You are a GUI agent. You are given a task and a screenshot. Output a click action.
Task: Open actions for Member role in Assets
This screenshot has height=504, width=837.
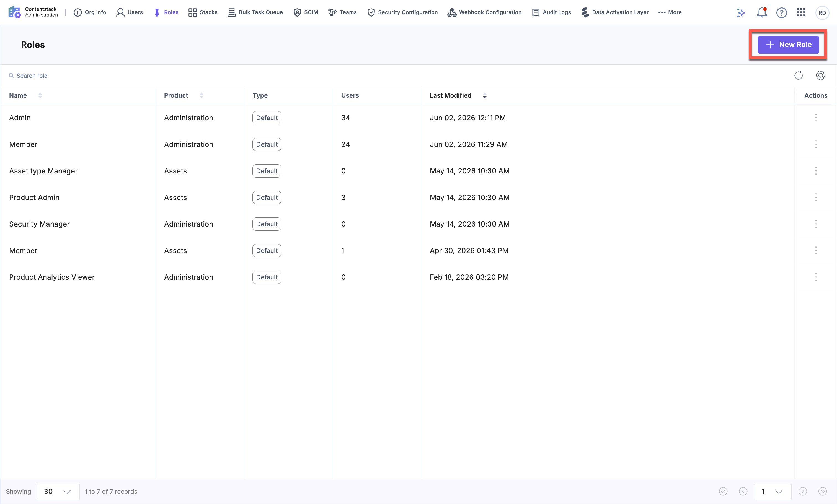click(x=816, y=250)
